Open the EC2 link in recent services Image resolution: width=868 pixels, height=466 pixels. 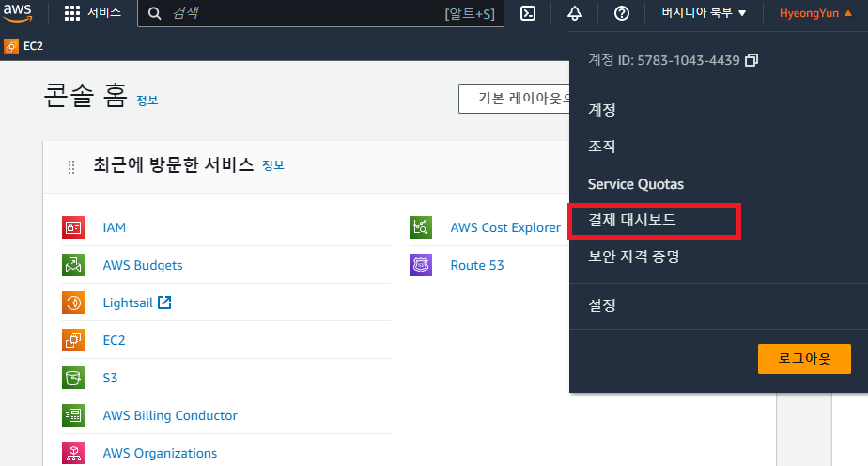pyautogui.click(x=114, y=340)
